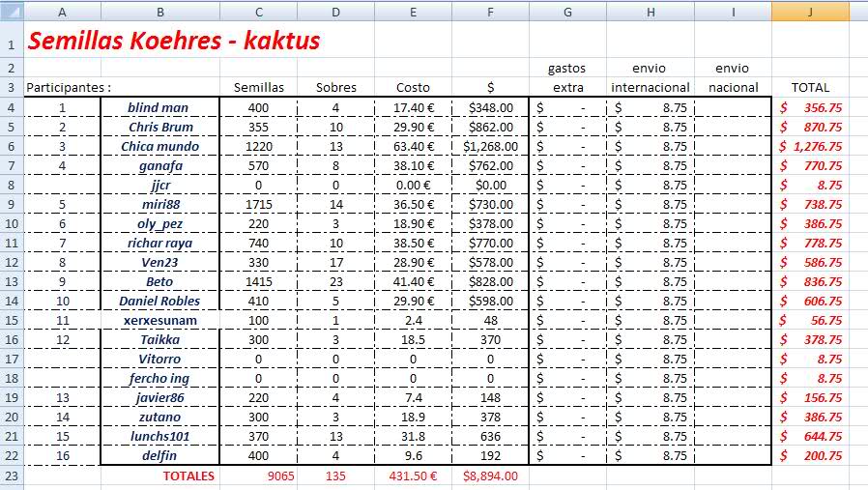Click the '431.50 €' total cost cell
Image resolution: width=868 pixels, height=490 pixels.
[413, 476]
